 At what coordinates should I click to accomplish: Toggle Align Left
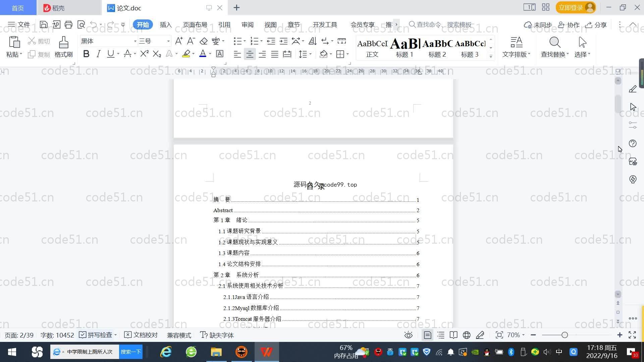(237, 54)
